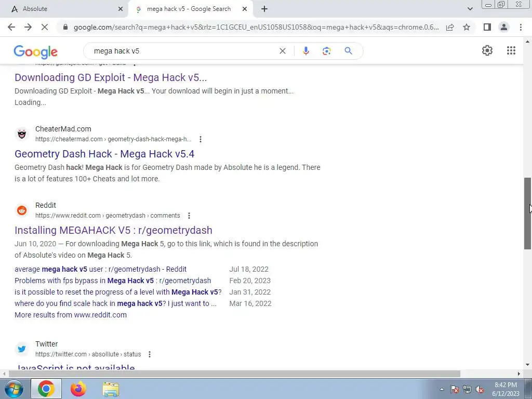Viewport: 532px width, 399px height.
Task: Switch to Chrome in the taskbar
Action: 46,389
